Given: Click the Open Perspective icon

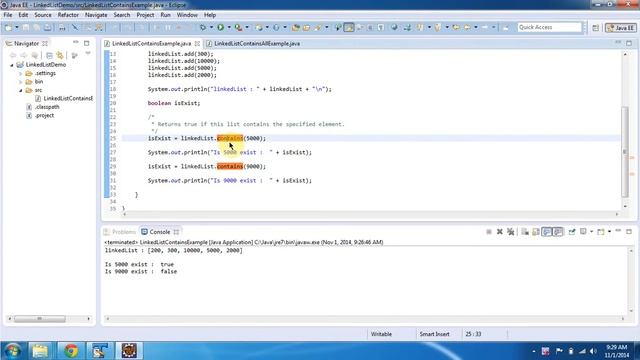Looking at the screenshot, I should [596, 28].
